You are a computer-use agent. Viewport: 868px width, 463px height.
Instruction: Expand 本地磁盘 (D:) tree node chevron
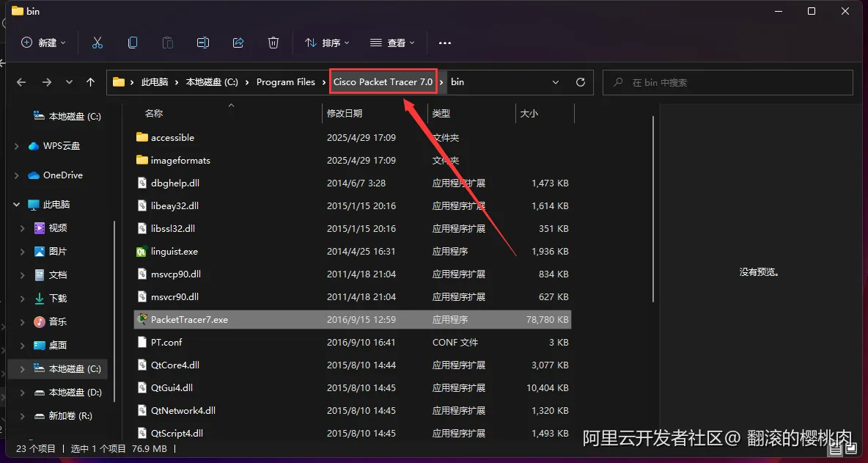22,392
